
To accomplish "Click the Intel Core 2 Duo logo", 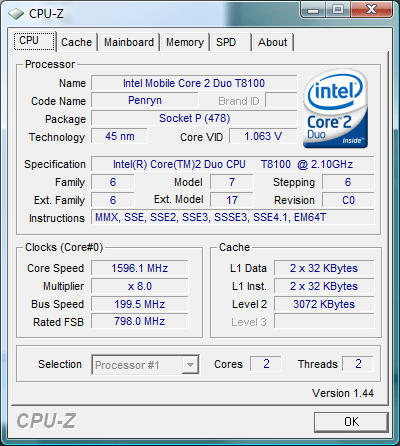I will click(335, 109).
